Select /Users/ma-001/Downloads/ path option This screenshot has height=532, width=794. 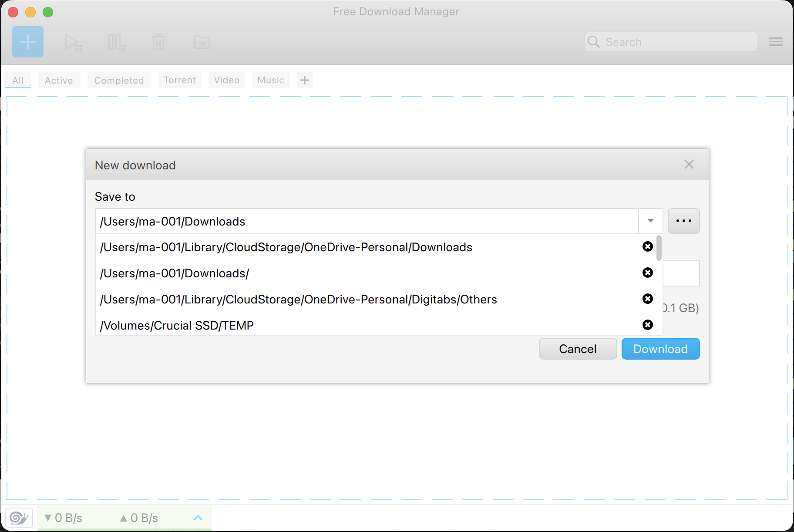[x=367, y=273]
